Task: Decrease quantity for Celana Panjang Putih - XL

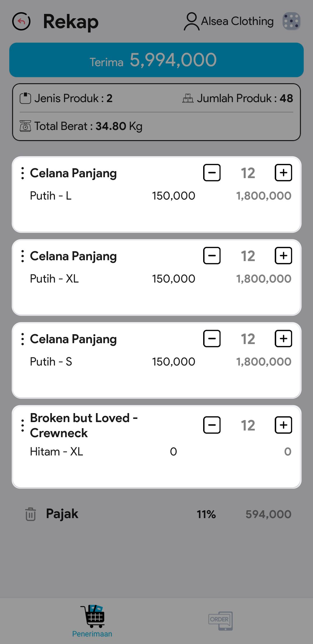Action: 212,256
